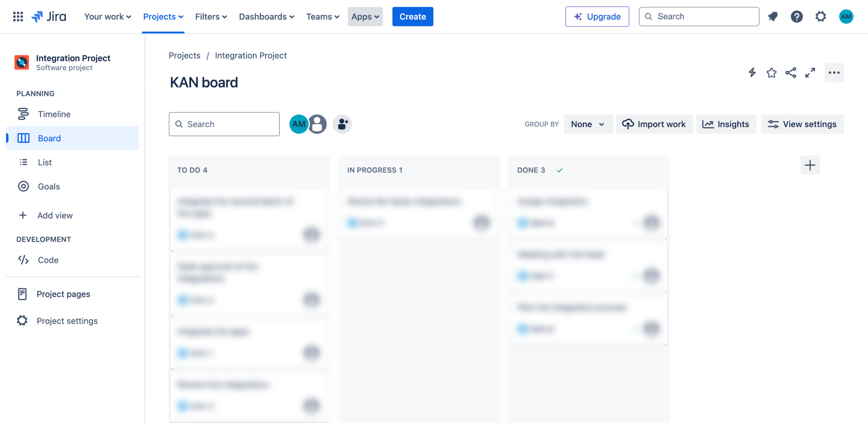Open the notifications bell icon
The width and height of the screenshot is (868, 423).
(x=773, y=17)
